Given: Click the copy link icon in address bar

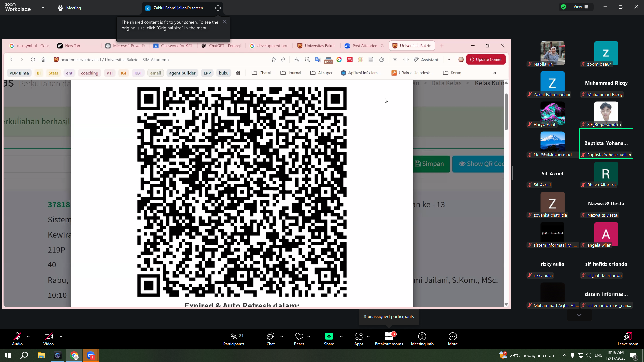Looking at the screenshot, I should click(283, 60).
